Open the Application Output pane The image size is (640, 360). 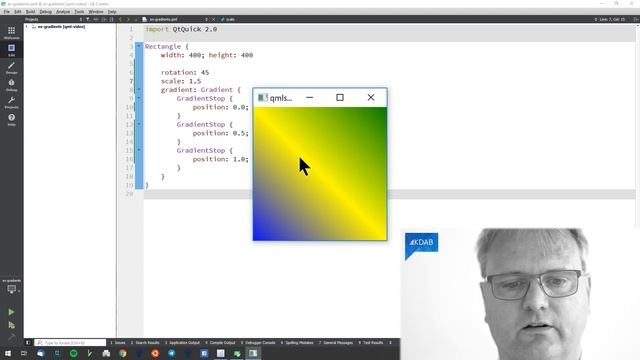(x=182, y=343)
